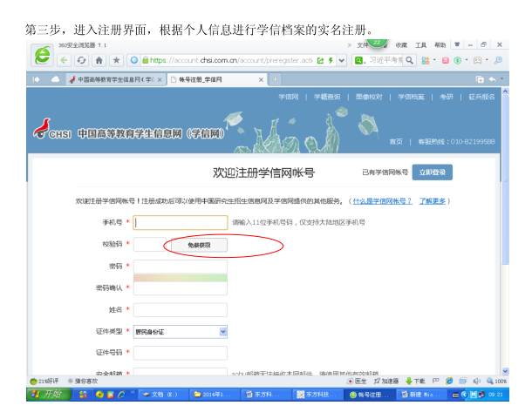Screen dimensions: 532x419
Task: Open the 收藏 menu
Action: [401, 44]
